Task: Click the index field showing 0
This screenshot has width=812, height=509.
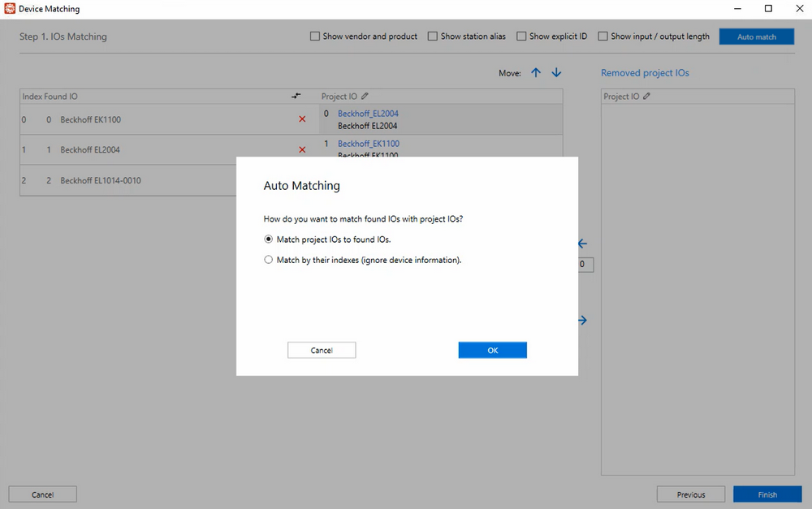Action: tap(585, 265)
